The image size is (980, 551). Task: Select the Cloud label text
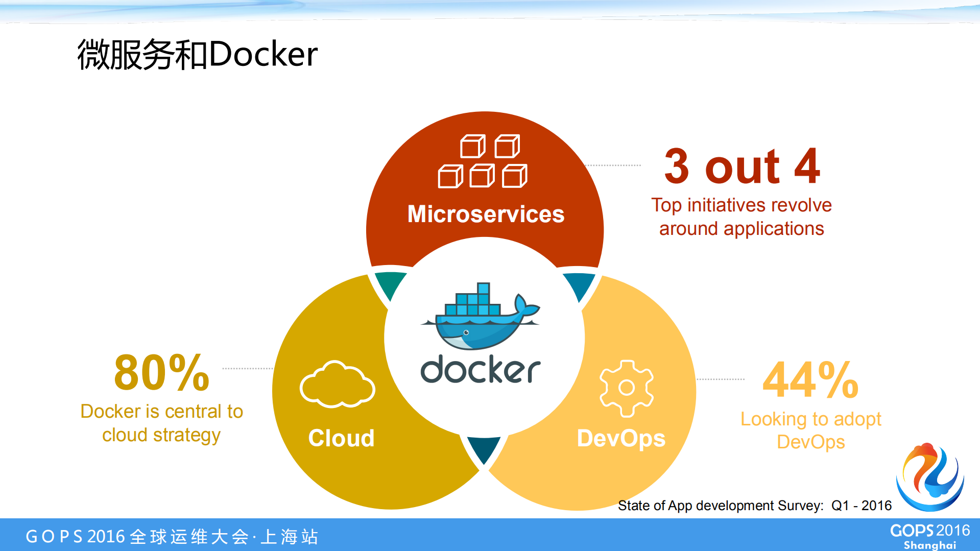pyautogui.click(x=341, y=438)
